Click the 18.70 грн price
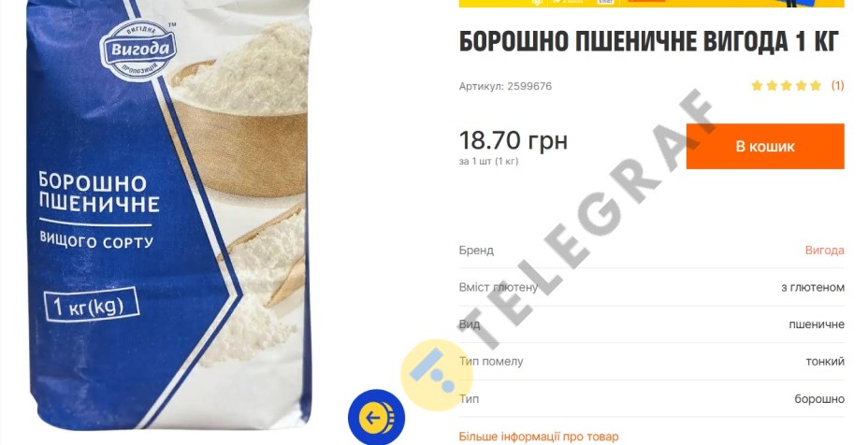 [514, 140]
